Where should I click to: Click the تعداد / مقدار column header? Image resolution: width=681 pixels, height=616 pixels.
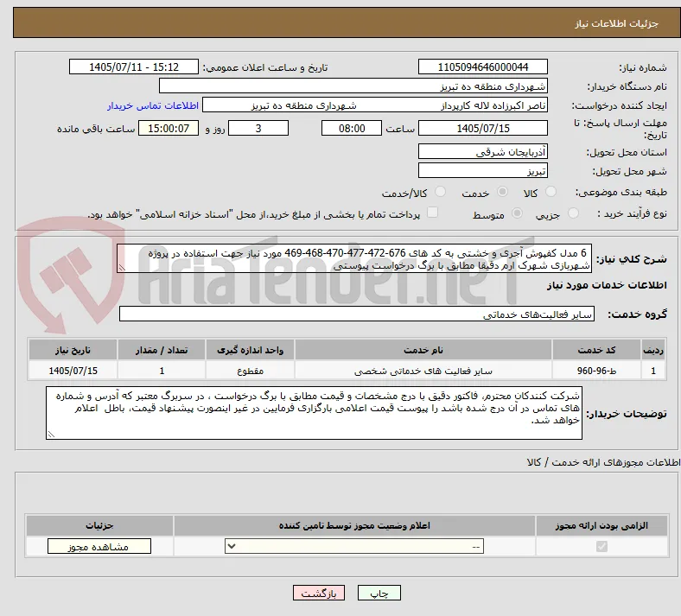(162, 350)
